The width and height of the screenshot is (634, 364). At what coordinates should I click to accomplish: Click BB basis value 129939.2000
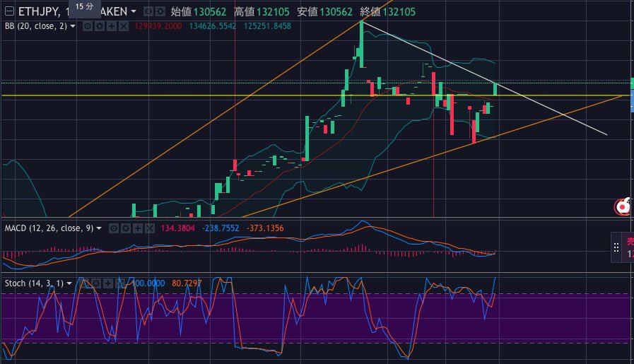(x=158, y=26)
